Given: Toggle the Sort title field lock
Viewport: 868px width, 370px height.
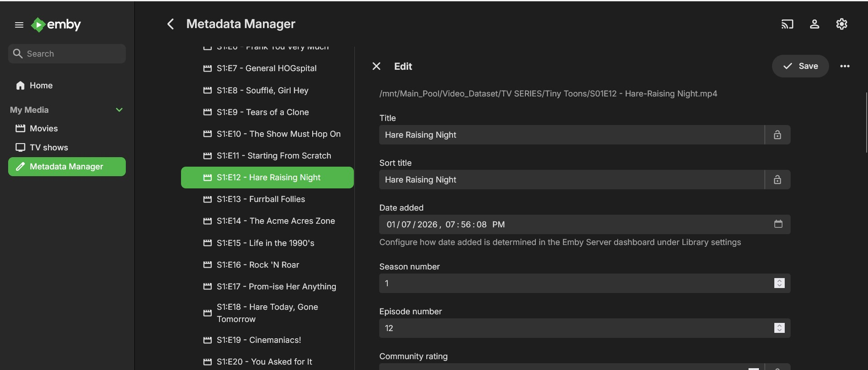Looking at the screenshot, I should 777,180.
